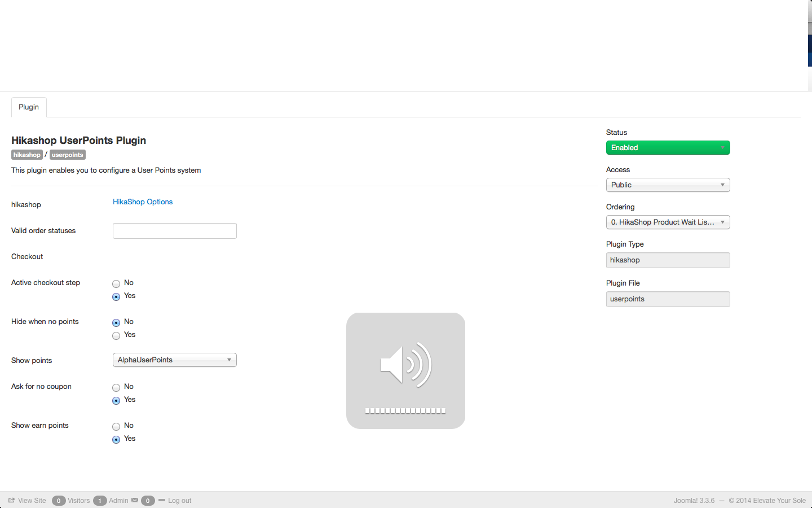Click the Plugin File userpoints field
812x508 pixels.
click(668, 299)
